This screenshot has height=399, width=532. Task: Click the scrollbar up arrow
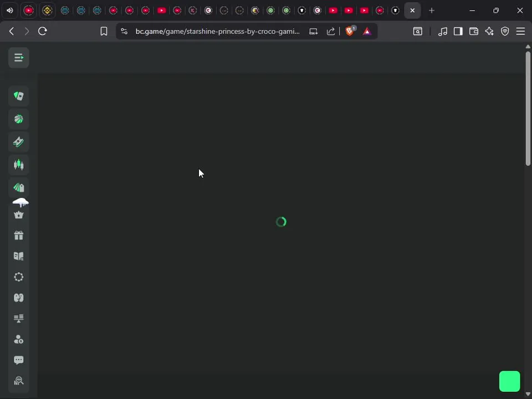528,47
